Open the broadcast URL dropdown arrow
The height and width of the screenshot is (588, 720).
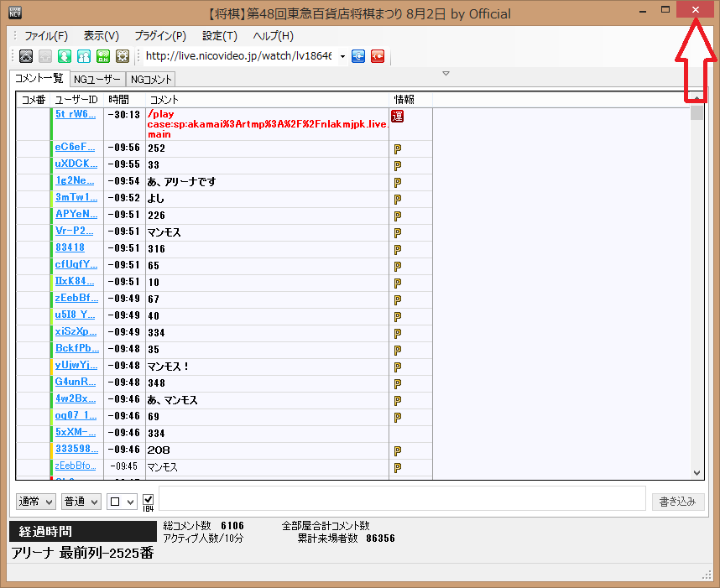[x=342, y=56]
